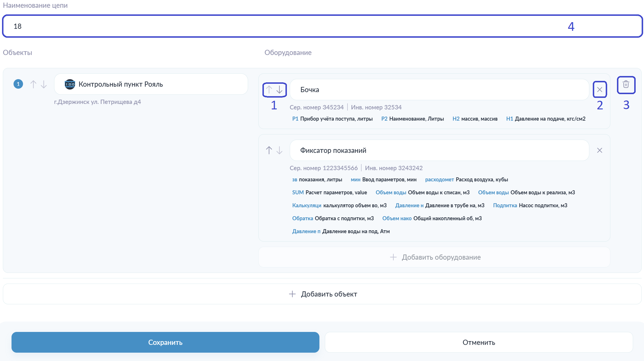The image size is (644, 361).
Task: Remove Бочка equipment with X icon
Action: pos(600,90)
